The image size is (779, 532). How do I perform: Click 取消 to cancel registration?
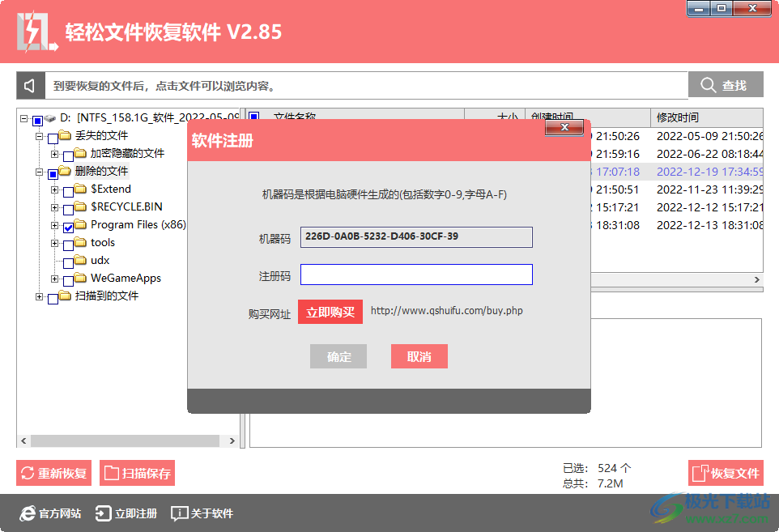point(419,356)
